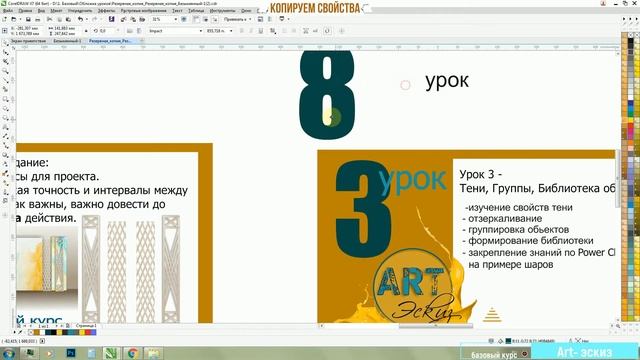Open the Эффекты menu

click(107, 11)
